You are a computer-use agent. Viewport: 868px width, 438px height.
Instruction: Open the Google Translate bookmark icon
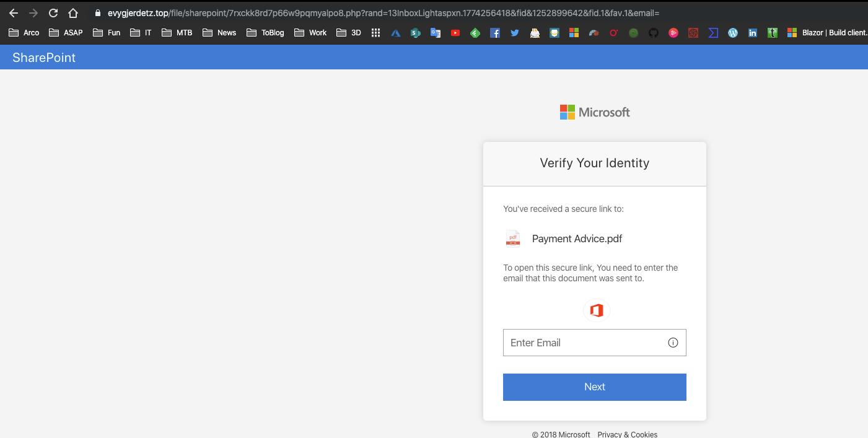(x=436, y=33)
